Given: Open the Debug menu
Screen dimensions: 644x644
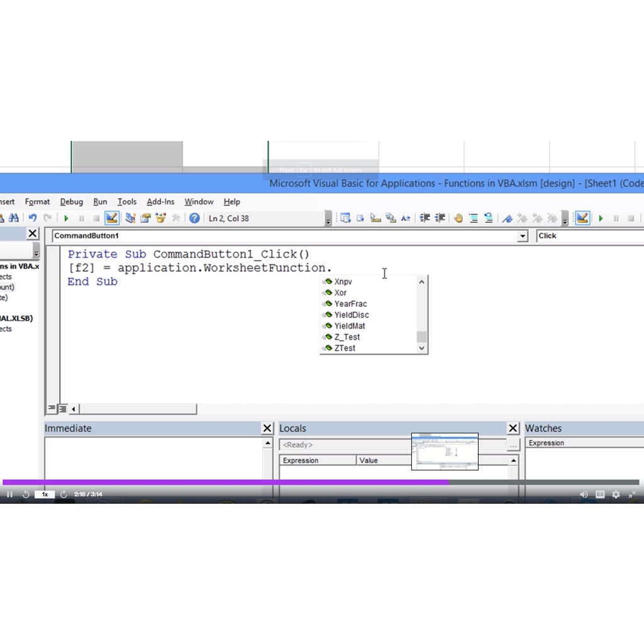Looking at the screenshot, I should click(x=71, y=202).
